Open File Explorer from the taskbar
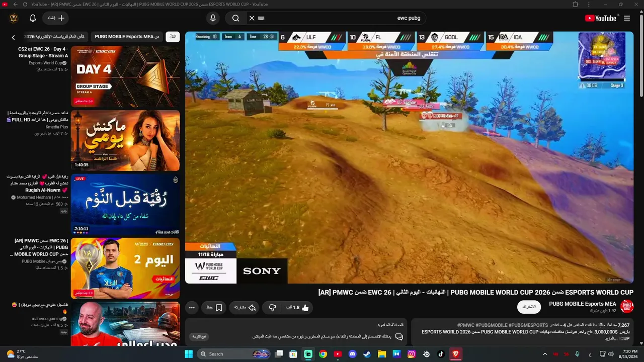 [x=382, y=354]
